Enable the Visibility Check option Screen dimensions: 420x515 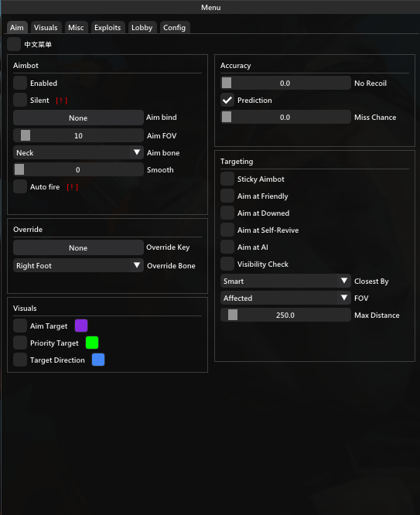pyautogui.click(x=227, y=264)
